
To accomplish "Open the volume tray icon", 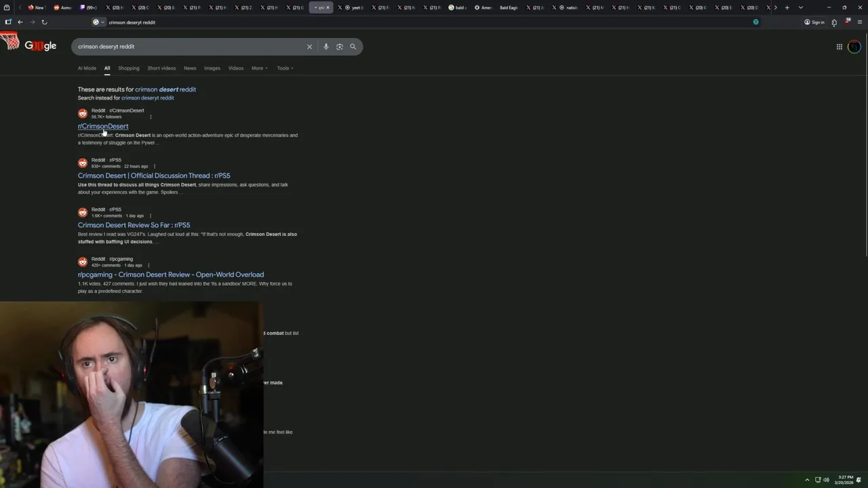I will [x=826, y=480].
